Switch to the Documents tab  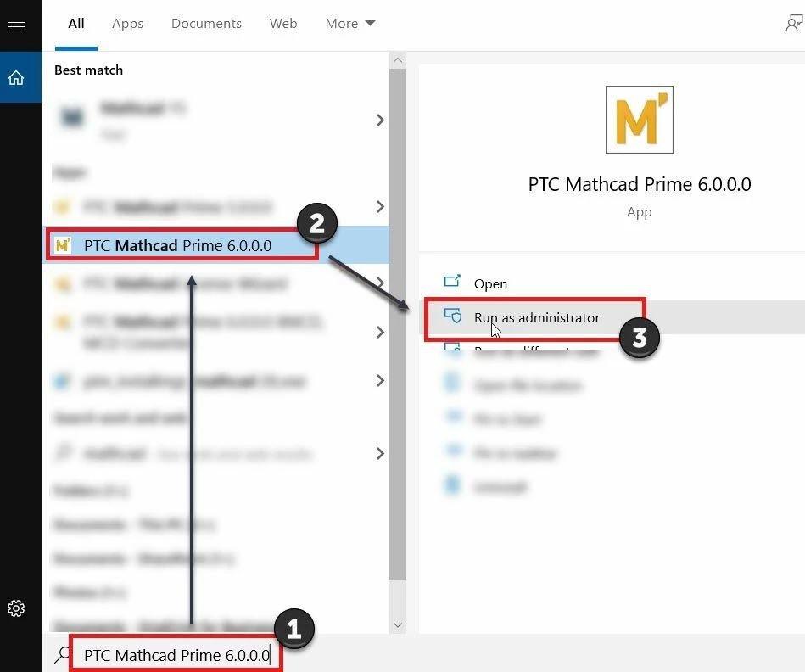206,24
